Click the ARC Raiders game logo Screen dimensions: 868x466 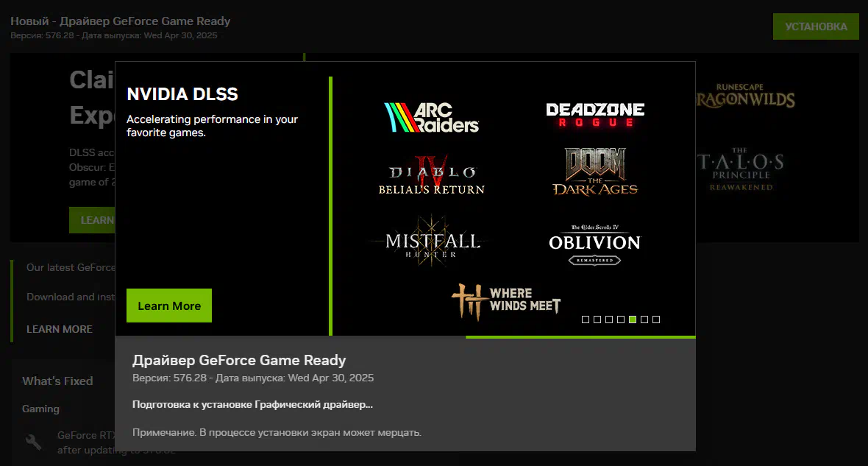pyautogui.click(x=432, y=118)
